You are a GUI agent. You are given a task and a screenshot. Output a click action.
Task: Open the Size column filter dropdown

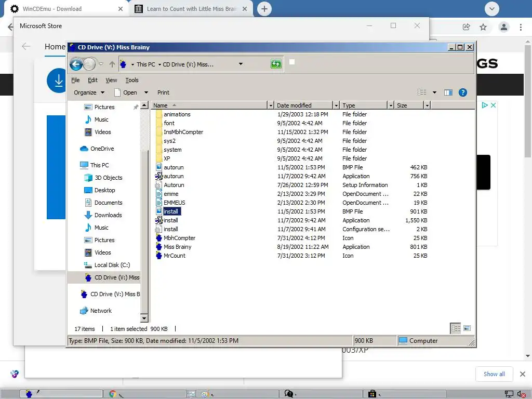click(427, 105)
